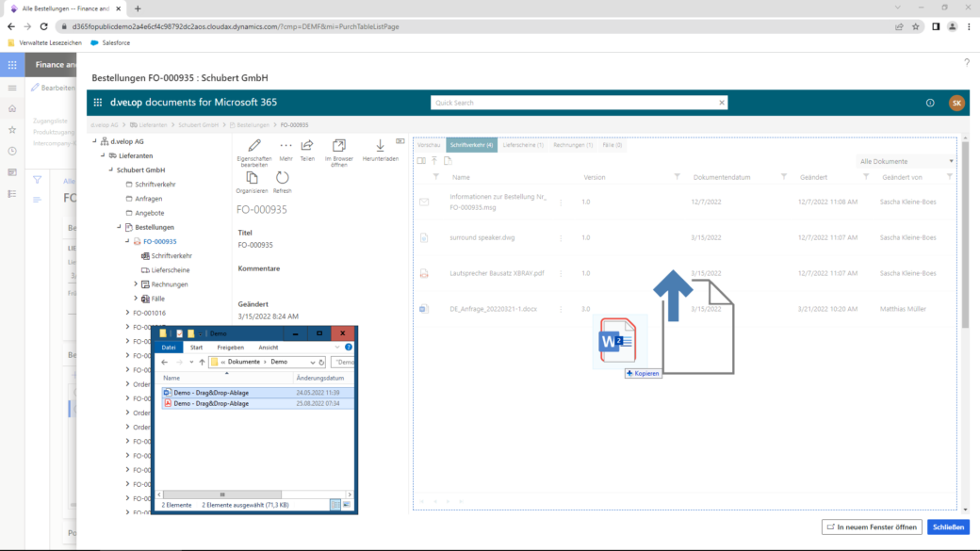The height and width of the screenshot is (551, 980).
Task: Collapse the Schubert GmbH tree node
Action: point(111,170)
